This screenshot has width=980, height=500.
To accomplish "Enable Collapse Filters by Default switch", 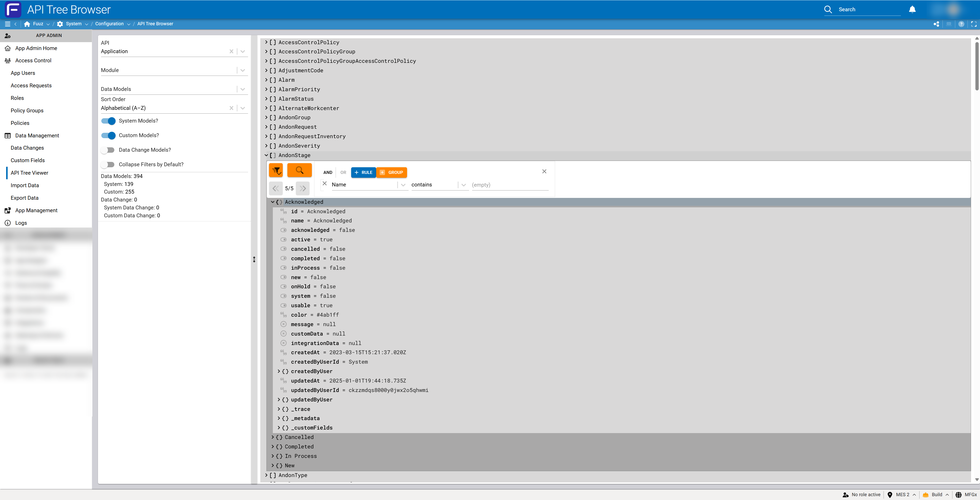I will (108, 164).
